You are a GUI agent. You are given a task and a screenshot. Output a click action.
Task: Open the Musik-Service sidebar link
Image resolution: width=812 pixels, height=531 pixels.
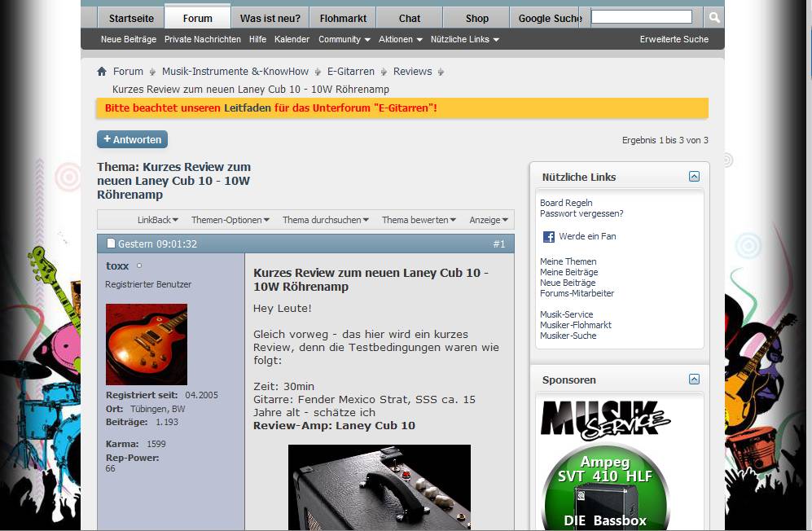click(x=567, y=314)
